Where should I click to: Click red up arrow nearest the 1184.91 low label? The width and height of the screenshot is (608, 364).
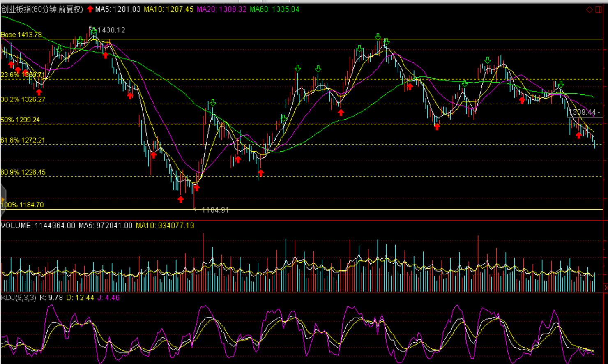197,188
